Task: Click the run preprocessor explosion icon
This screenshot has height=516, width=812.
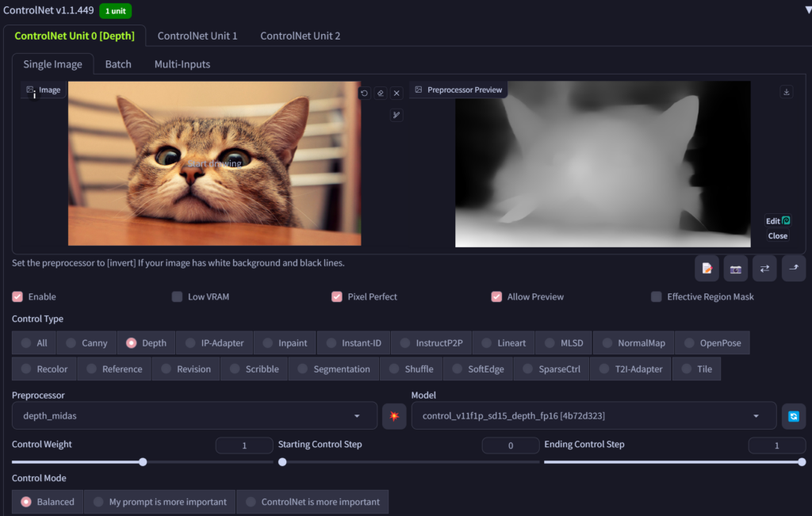Action: (394, 415)
